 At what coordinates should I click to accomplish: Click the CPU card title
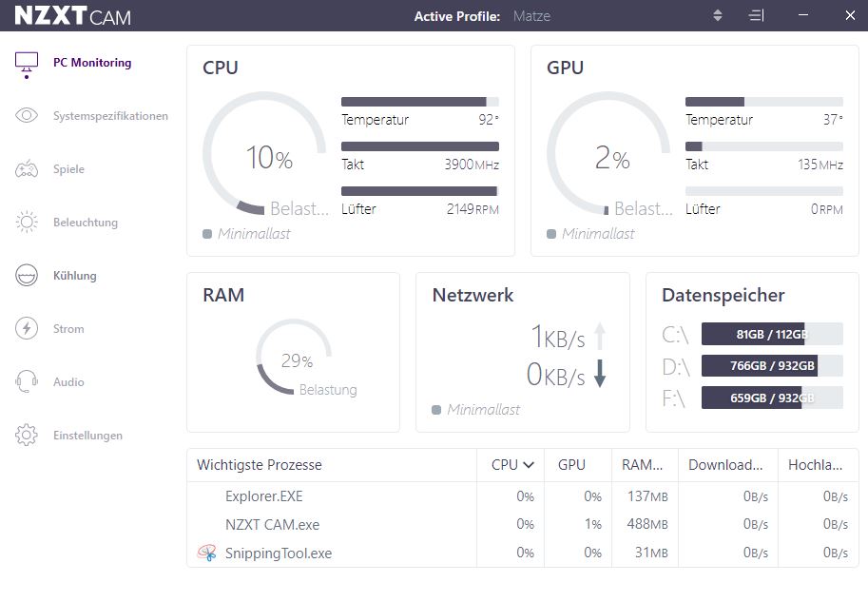tap(221, 68)
